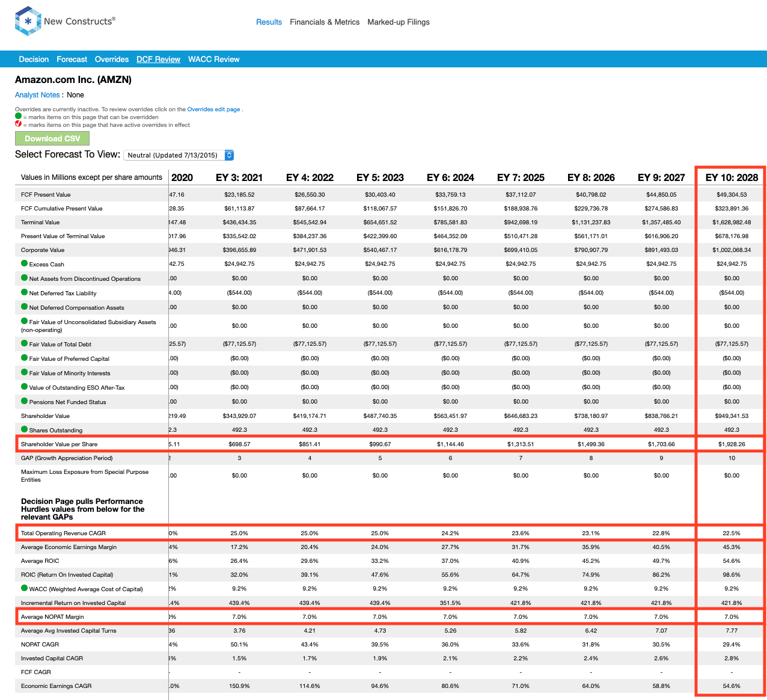767x700 pixels.
Task: Click green dot beside WACC row label
Action: 25,588
